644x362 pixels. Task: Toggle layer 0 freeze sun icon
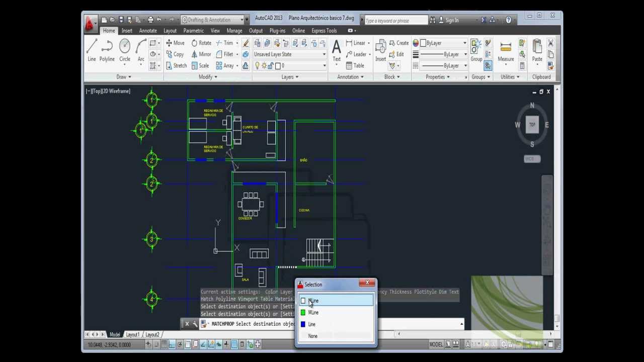pyautogui.click(x=264, y=66)
